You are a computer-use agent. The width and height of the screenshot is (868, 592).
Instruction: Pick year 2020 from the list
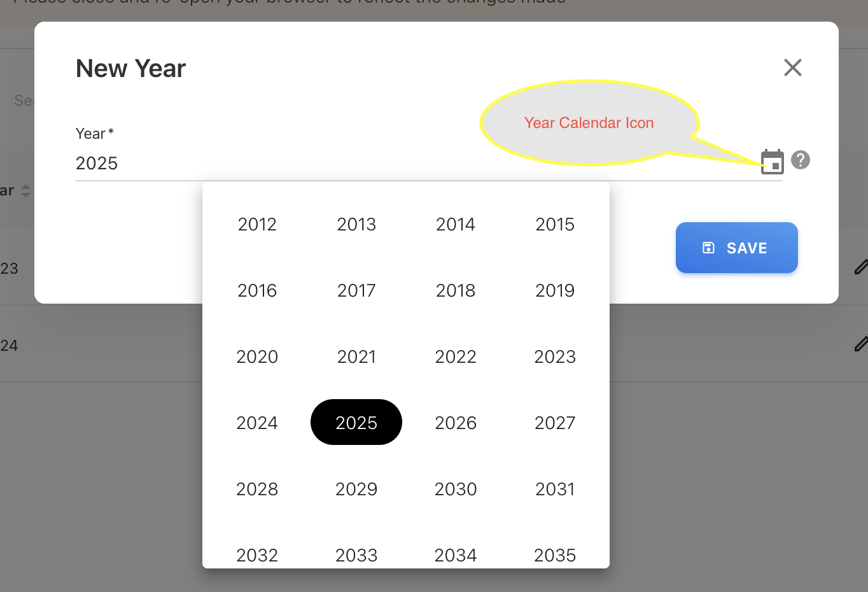tap(257, 356)
